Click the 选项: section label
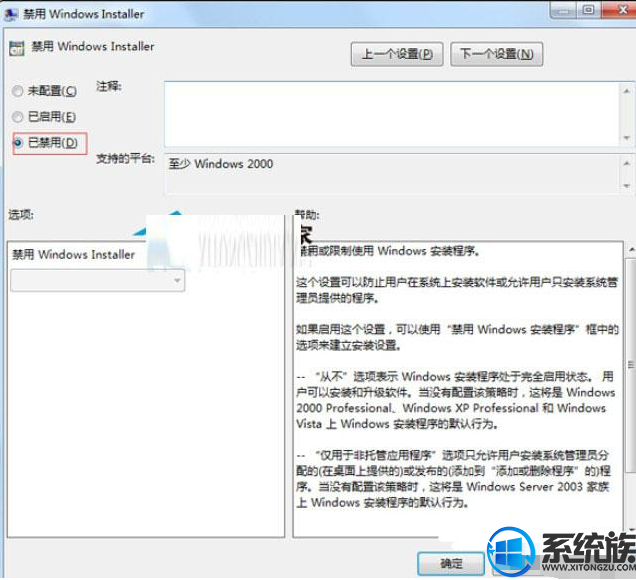 (21, 215)
